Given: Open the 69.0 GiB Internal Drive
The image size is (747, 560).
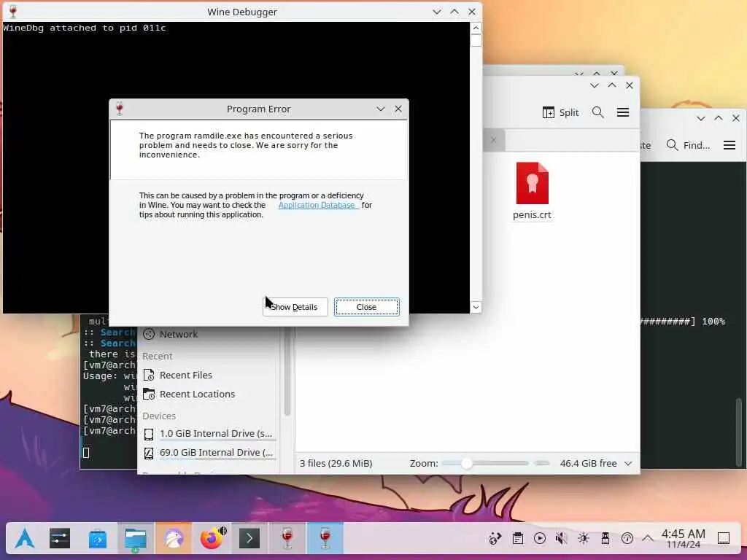Looking at the screenshot, I should tap(208, 453).
